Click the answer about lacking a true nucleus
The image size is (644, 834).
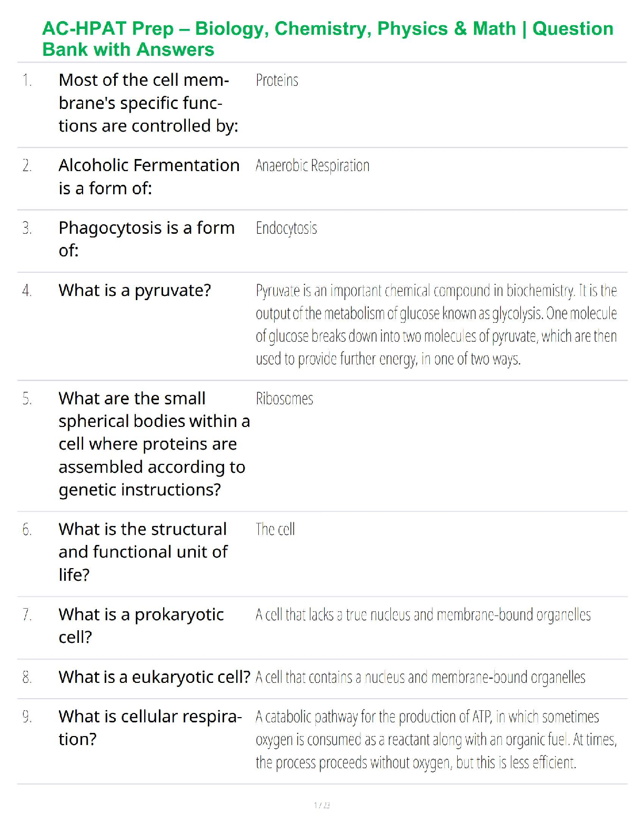(423, 614)
